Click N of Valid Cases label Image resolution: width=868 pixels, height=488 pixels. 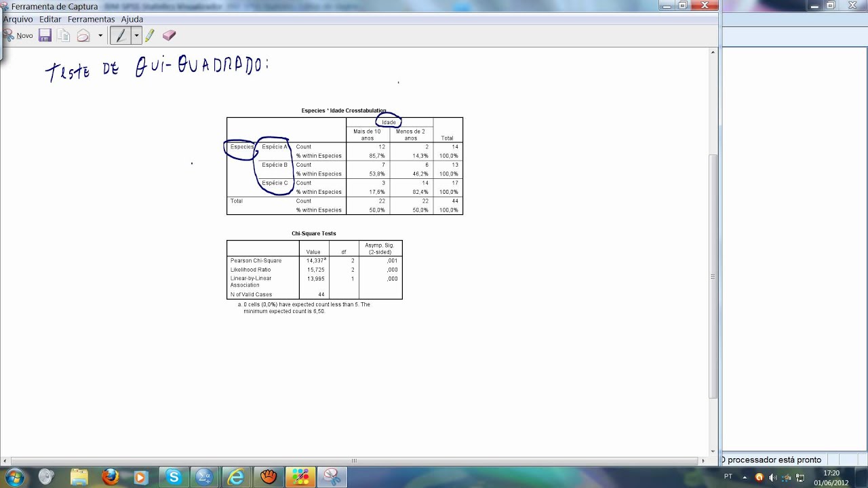pyautogui.click(x=251, y=295)
